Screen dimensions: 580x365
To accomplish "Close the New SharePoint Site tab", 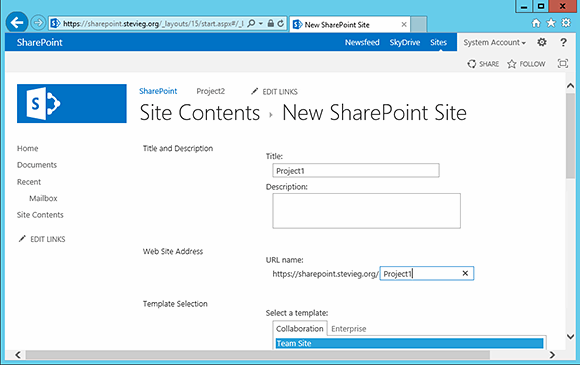I will [404, 24].
